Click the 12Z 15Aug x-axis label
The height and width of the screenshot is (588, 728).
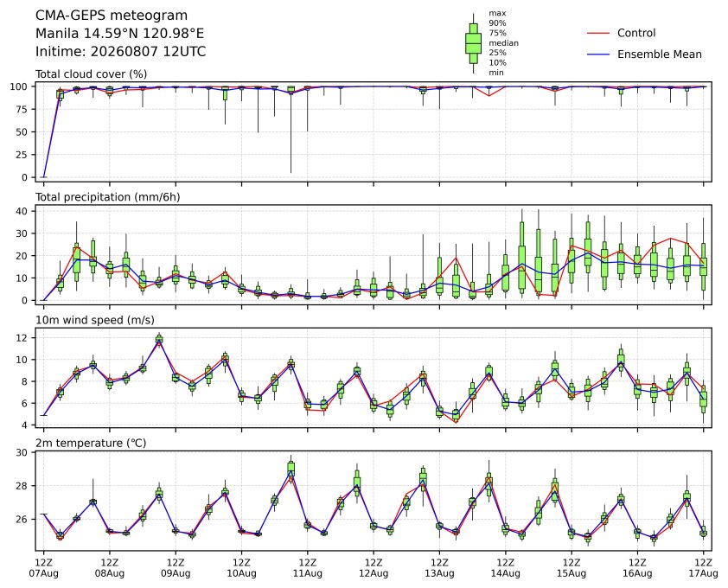tap(571, 567)
